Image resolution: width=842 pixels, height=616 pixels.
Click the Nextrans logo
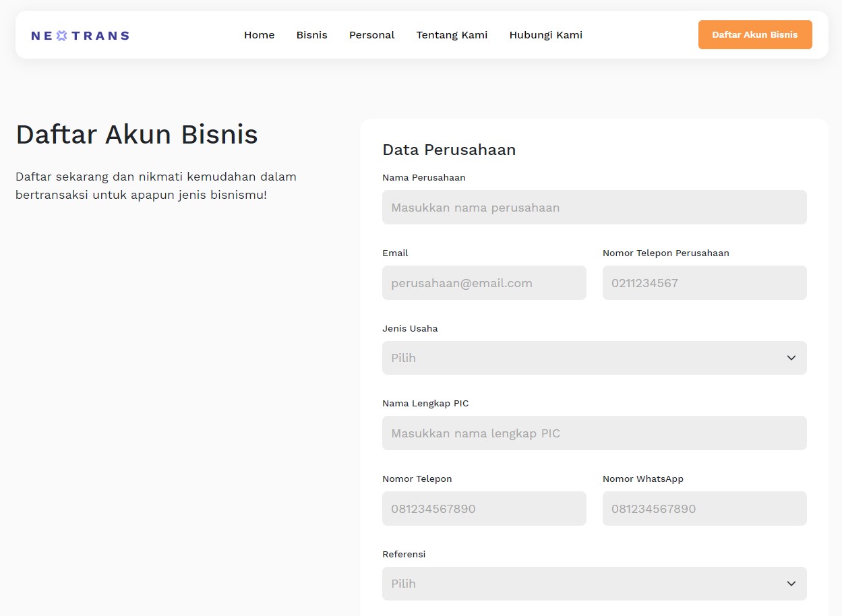point(80,36)
